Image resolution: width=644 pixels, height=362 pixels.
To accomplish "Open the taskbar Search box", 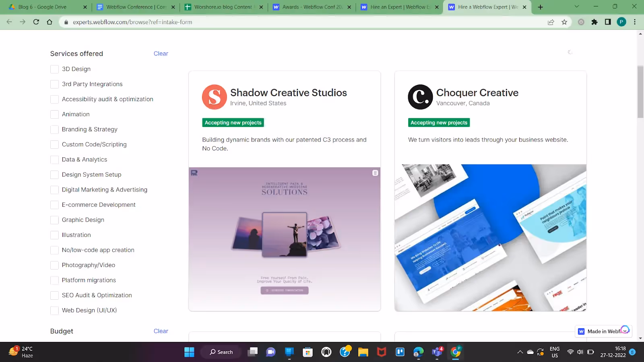I will tap(221, 352).
